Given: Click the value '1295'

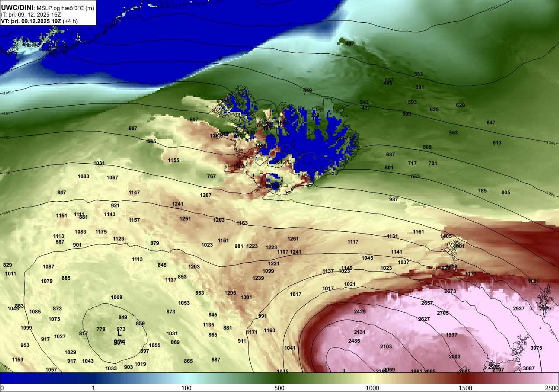Looking at the screenshot, I should (230, 293).
